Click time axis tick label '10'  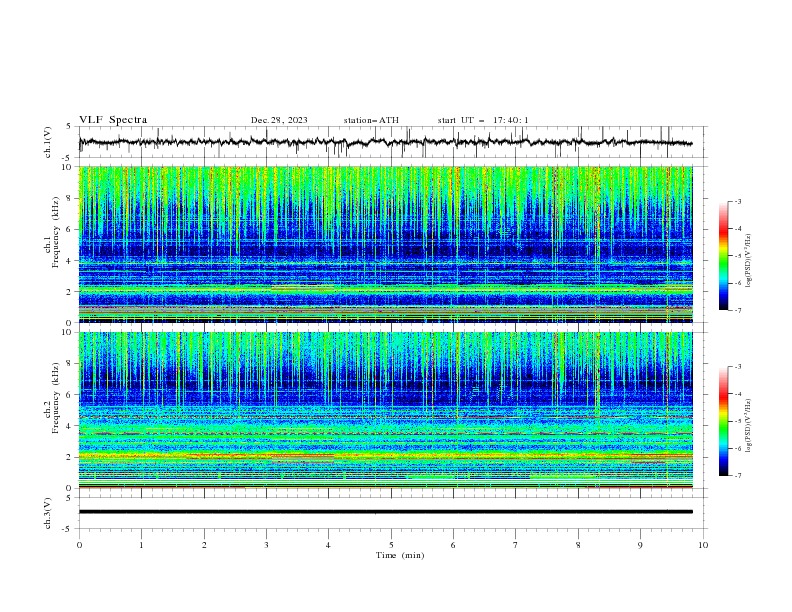[x=703, y=545]
